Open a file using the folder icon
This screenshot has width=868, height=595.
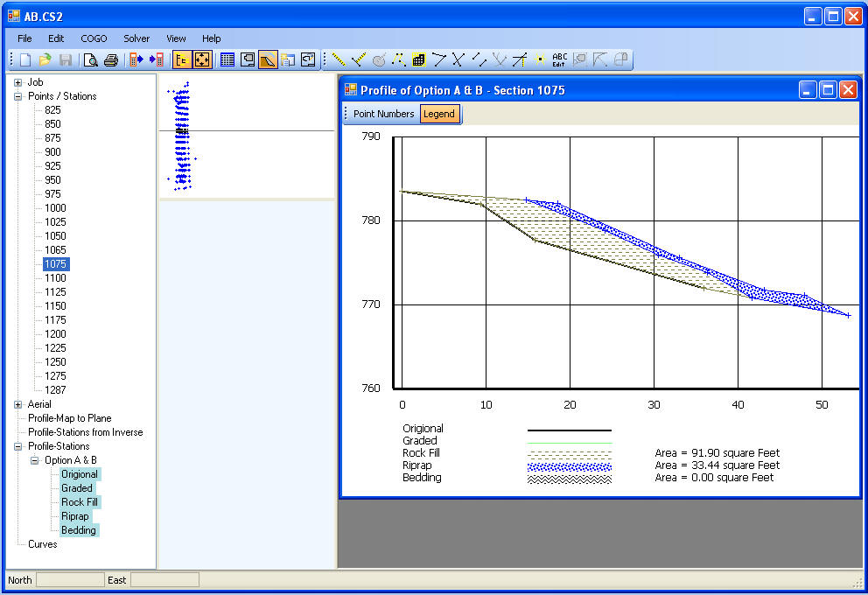45,59
